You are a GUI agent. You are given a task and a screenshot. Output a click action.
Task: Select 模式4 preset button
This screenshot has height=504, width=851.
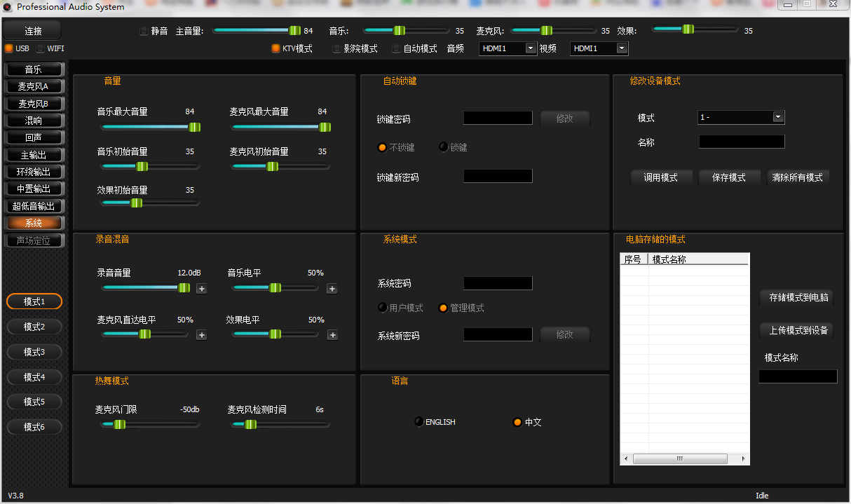tap(34, 377)
